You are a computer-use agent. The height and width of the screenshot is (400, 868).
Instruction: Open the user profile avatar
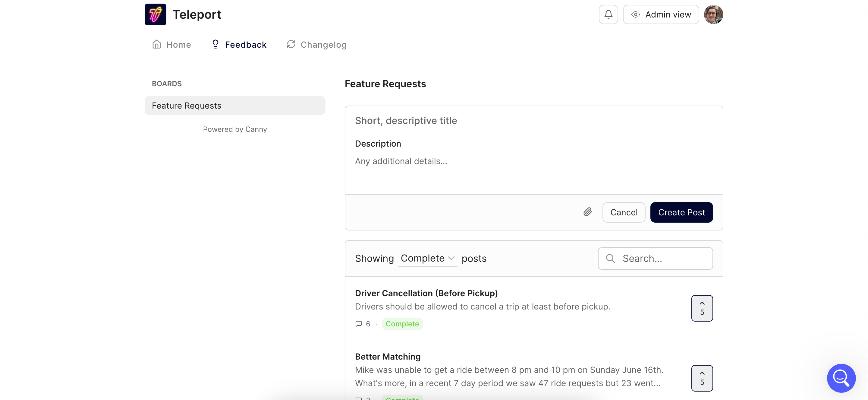point(713,14)
